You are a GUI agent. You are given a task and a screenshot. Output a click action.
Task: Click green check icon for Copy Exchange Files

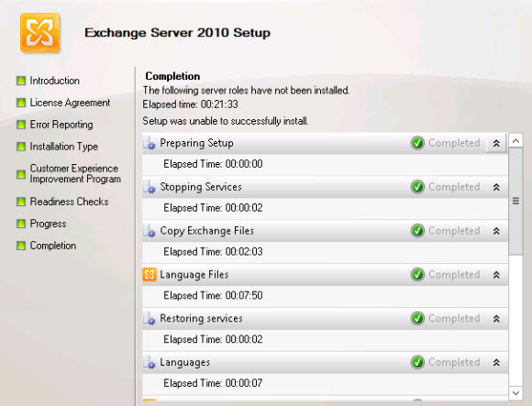[x=417, y=230]
